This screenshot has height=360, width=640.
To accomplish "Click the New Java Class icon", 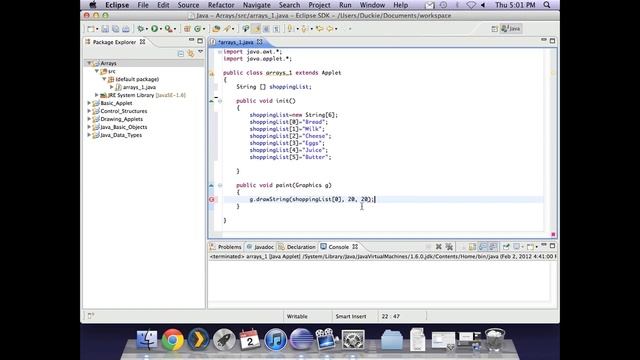I will pyautogui.click(x=198, y=29).
